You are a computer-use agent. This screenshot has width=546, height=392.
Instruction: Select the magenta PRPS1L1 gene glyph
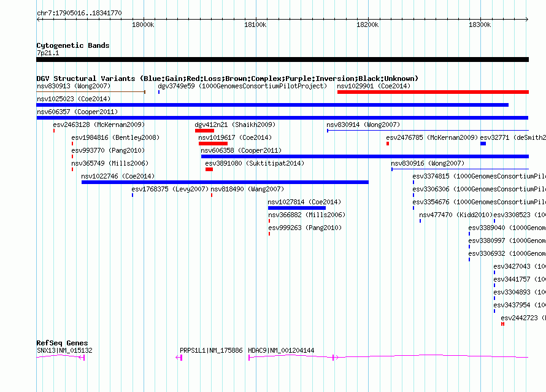point(179,357)
